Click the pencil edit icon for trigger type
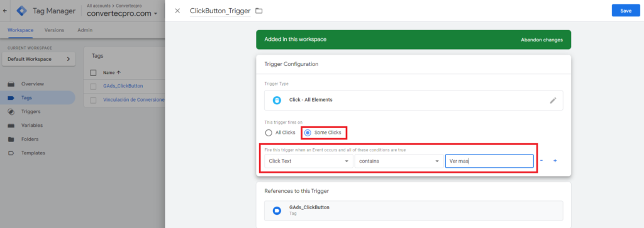 553,100
